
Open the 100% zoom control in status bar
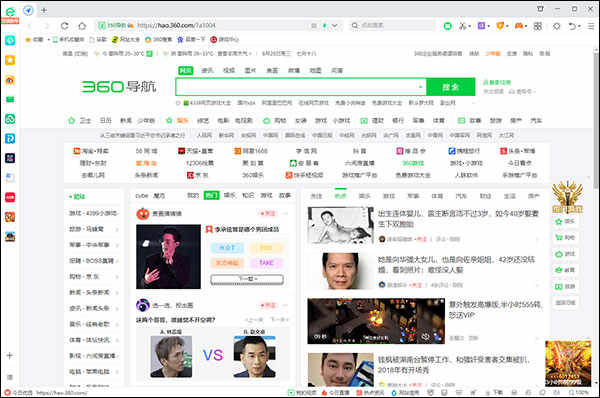[x=579, y=393]
